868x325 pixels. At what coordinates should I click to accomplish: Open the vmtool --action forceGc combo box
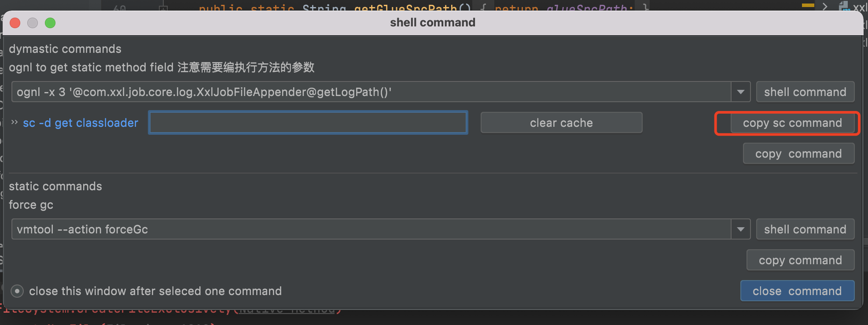pos(371,229)
